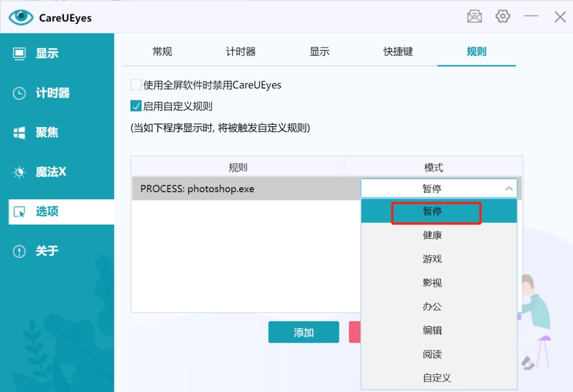
Task: Select the PROCESS: photoshop.exe rule row
Action: 237,188
